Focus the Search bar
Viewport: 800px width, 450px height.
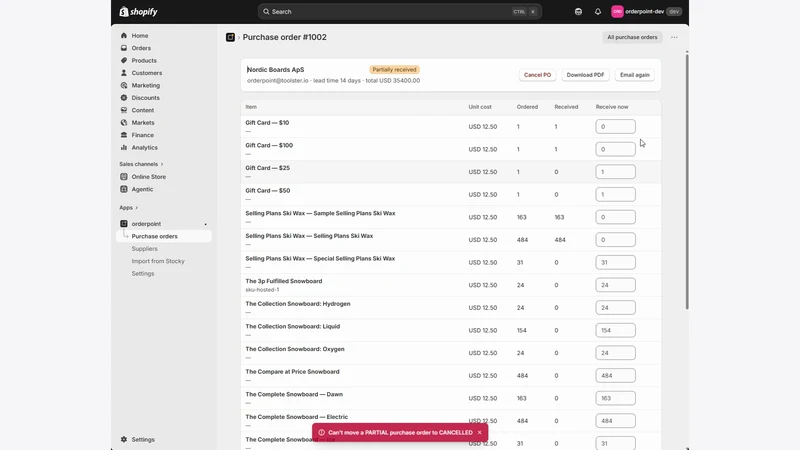tap(399, 11)
